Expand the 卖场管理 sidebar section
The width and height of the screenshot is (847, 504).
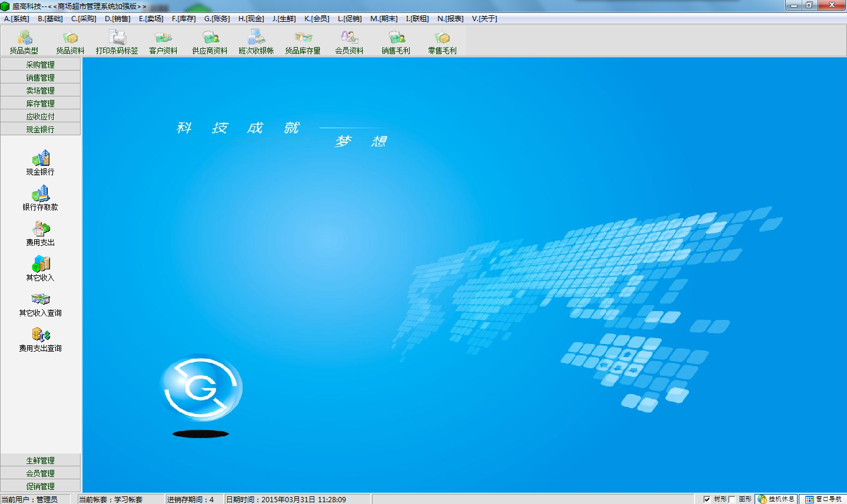pyautogui.click(x=40, y=90)
